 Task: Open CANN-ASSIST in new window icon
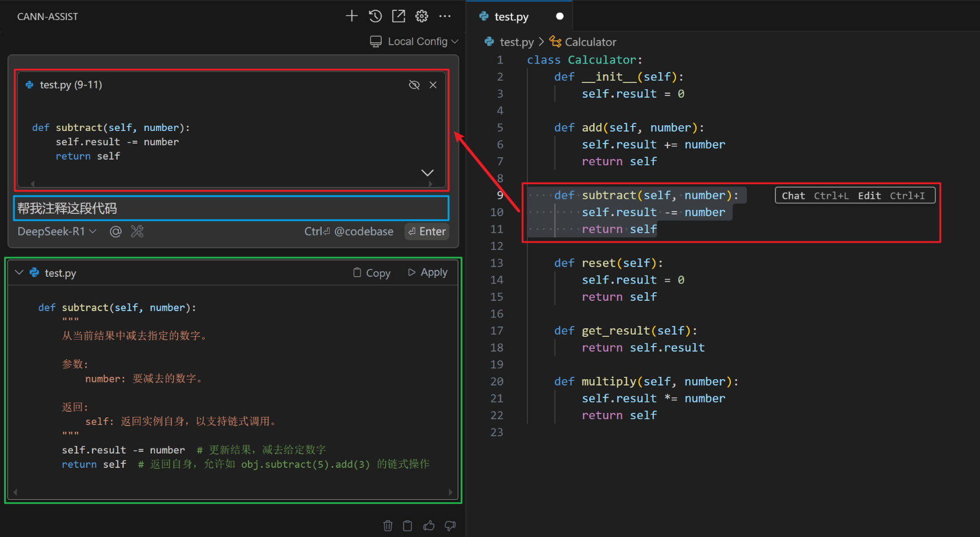(x=398, y=16)
